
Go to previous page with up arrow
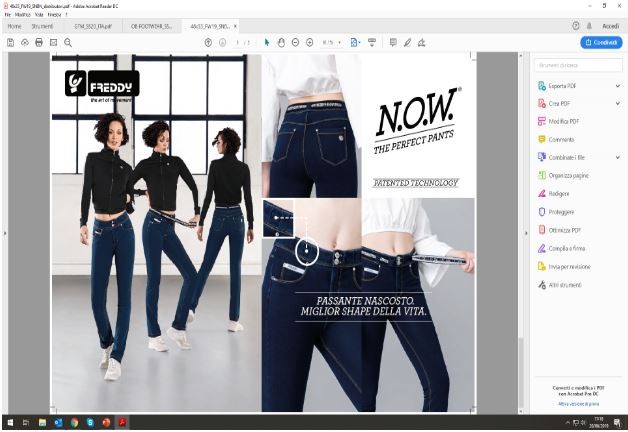coord(208,42)
